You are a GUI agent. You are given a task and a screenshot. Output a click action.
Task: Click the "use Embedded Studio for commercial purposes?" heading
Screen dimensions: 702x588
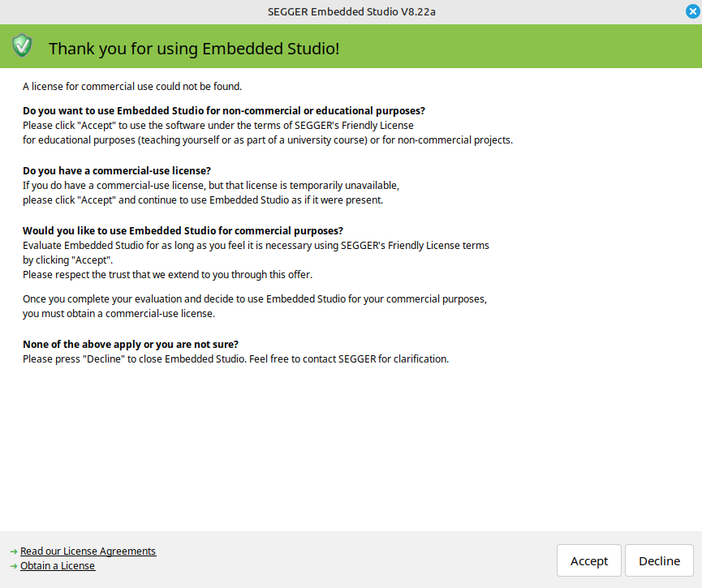(183, 230)
